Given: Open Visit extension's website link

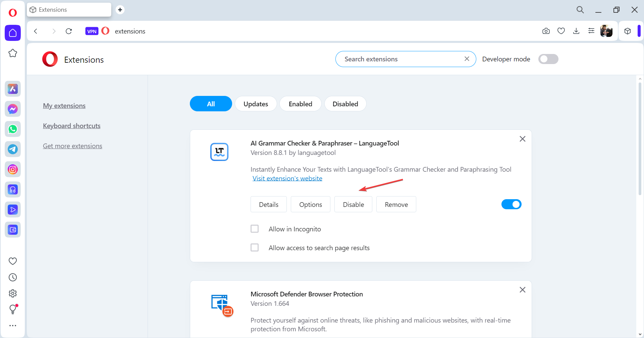Looking at the screenshot, I should [x=287, y=178].
